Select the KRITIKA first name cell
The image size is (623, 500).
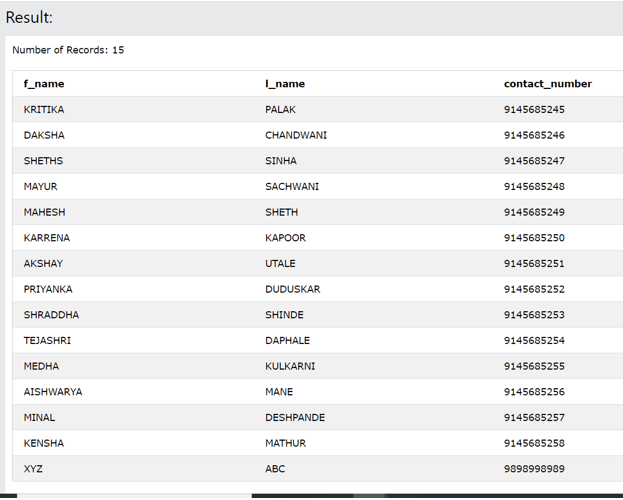(44, 110)
